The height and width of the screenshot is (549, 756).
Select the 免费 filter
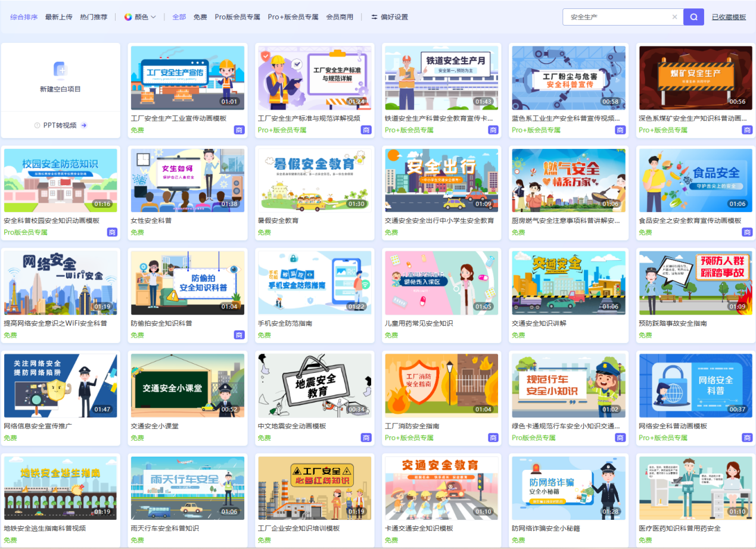pyautogui.click(x=200, y=17)
